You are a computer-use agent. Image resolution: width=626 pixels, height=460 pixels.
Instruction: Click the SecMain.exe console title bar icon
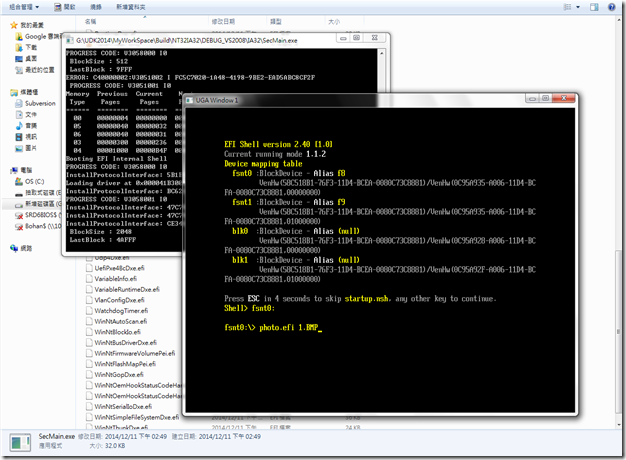(x=70, y=40)
